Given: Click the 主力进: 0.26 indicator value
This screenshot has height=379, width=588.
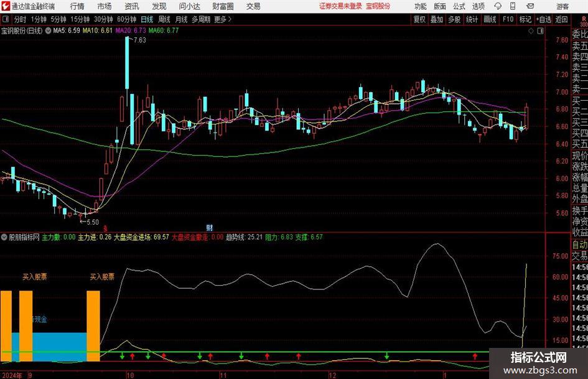Looking at the screenshot, I should [95, 237].
